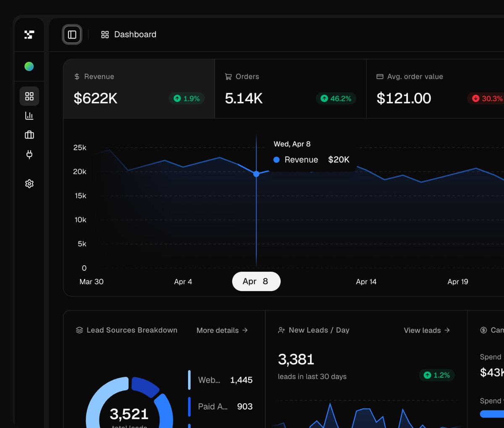Image resolution: width=504 pixels, height=428 pixels.
Task: Click the Lead Sources Breakdown title
Action: 132,330
